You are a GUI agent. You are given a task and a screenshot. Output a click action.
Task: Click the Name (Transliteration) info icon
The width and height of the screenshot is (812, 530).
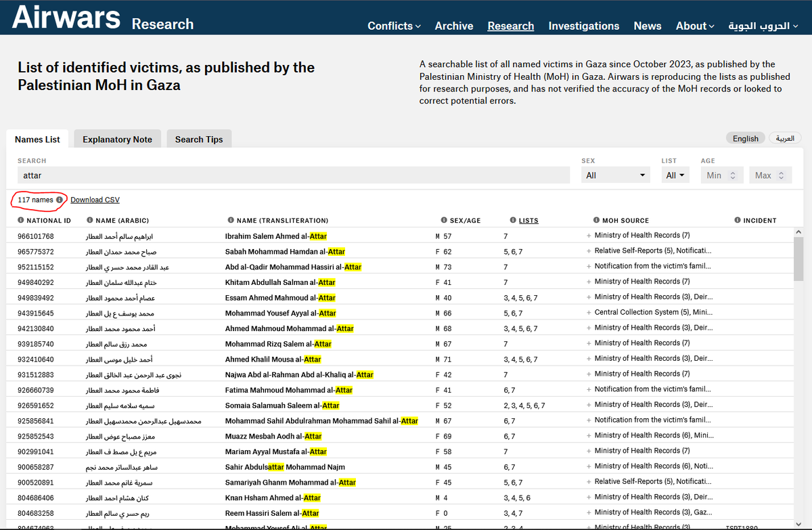point(231,221)
